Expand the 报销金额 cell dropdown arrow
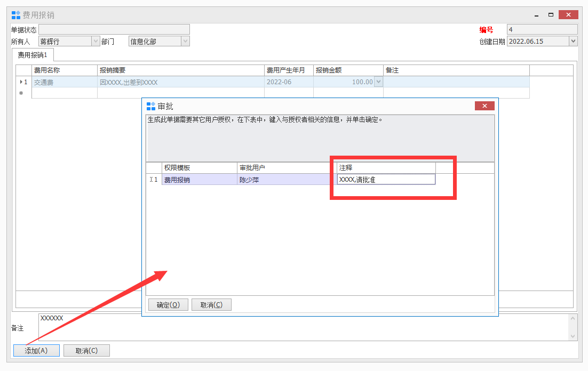Screen dimensions: 588x371 pos(378,82)
